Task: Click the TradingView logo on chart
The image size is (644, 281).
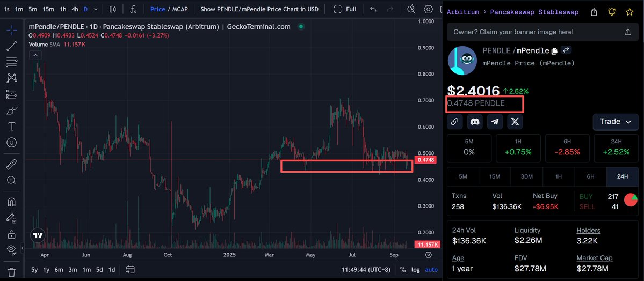Action: coord(38,236)
